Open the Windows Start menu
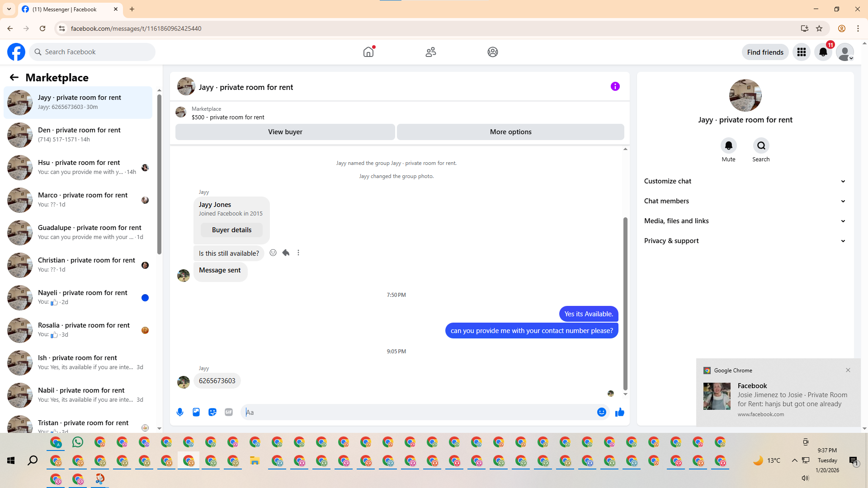 coord(11,460)
